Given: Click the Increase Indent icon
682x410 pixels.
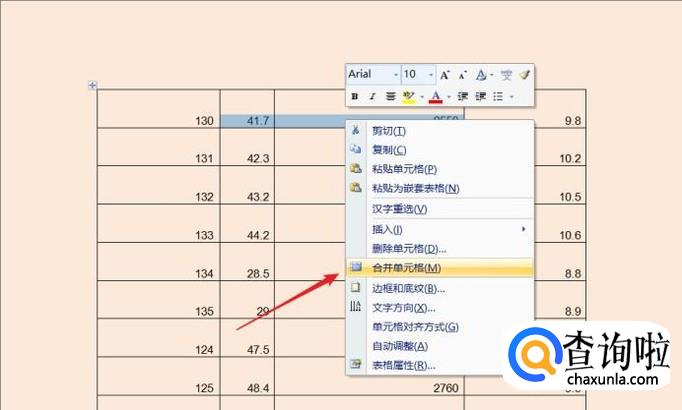Looking at the screenshot, I should click(480, 96).
